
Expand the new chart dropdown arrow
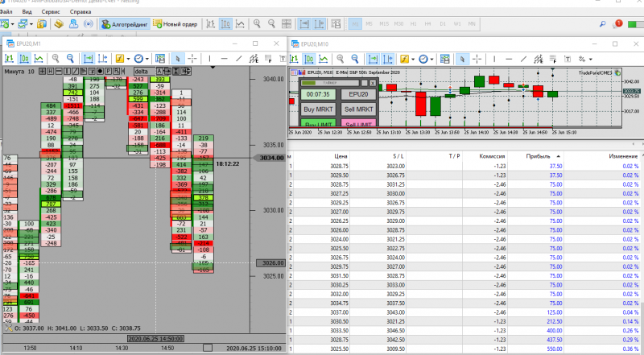pyautogui.click(x=12, y=24)
